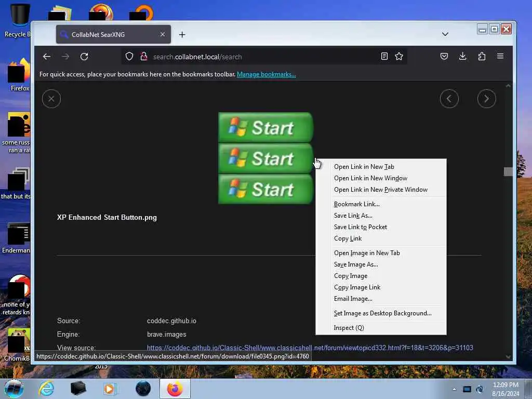Click the address bar URL field

264,57
